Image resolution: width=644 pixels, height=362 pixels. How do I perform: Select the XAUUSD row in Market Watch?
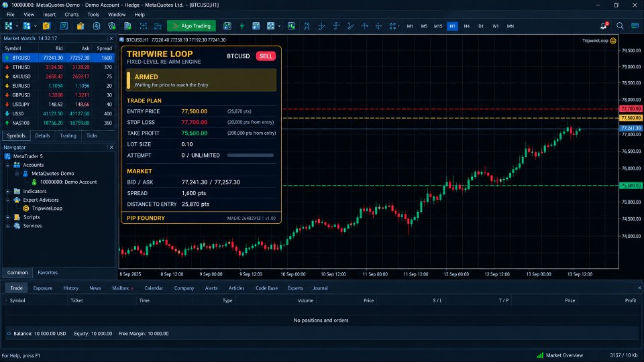[x=58, y=76]
